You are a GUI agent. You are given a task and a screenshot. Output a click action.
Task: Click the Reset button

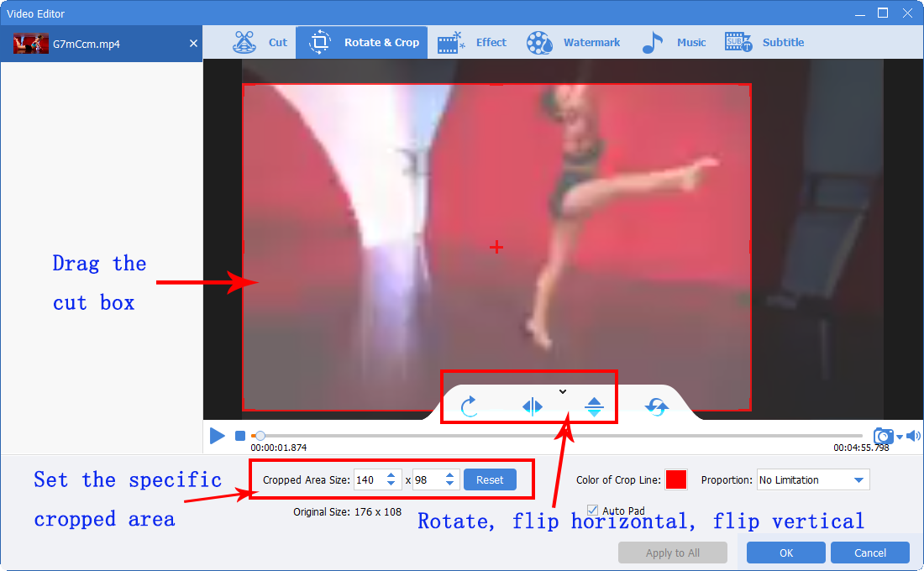(x=490, y=480)
